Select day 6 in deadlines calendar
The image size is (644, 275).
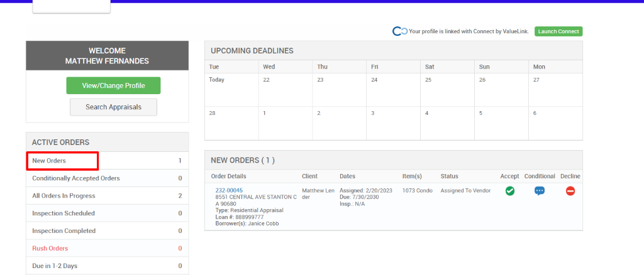[555, 123]
